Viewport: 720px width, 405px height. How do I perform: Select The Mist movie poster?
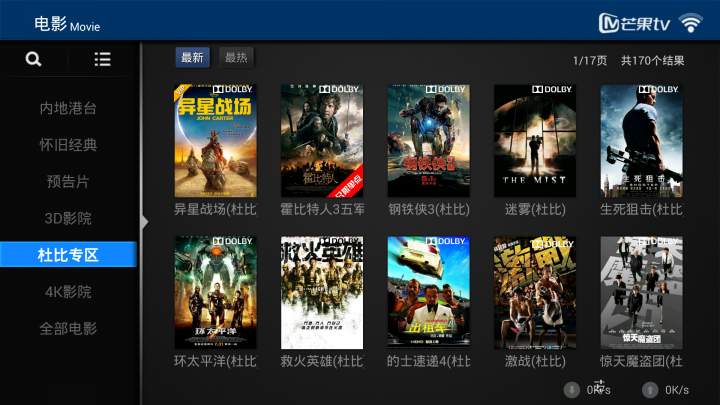coord(535,141)
